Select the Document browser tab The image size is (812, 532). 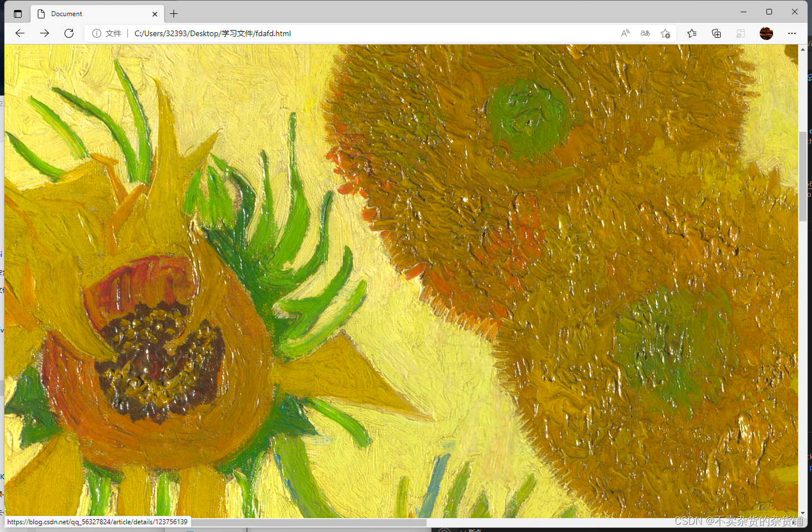[x=98, y=14]
